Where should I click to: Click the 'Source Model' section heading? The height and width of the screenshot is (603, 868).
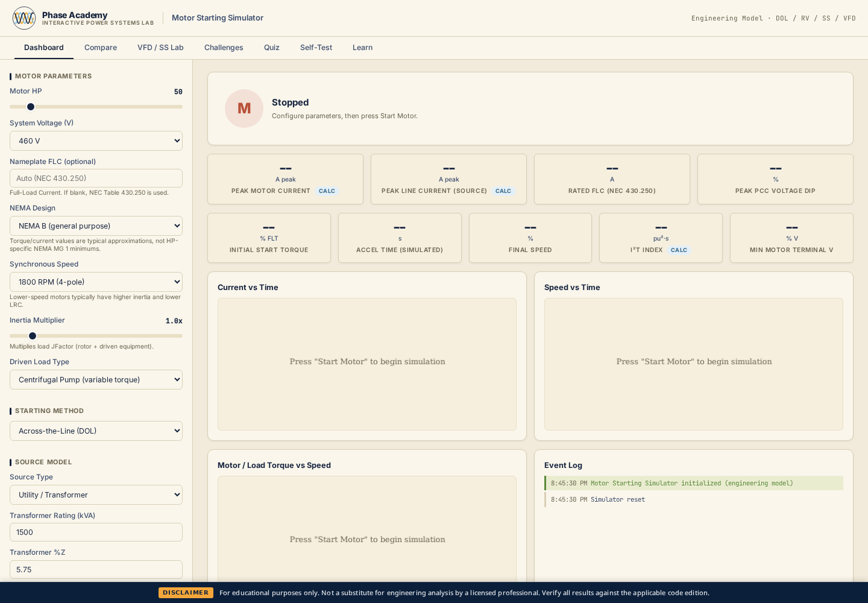tap(43, 462)
